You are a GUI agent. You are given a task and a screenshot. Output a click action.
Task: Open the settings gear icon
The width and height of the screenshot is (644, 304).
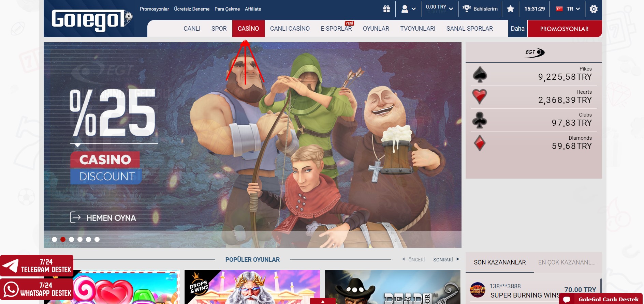[x=594, y=9]
